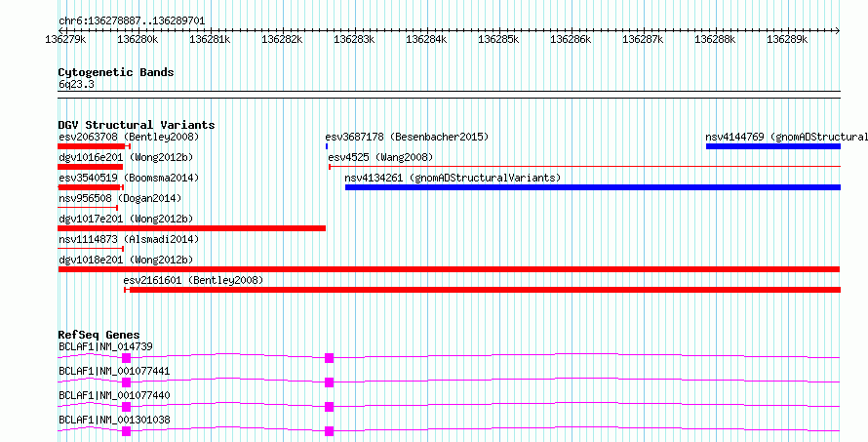Click the 136281k ruler tick label

point(210,39)
